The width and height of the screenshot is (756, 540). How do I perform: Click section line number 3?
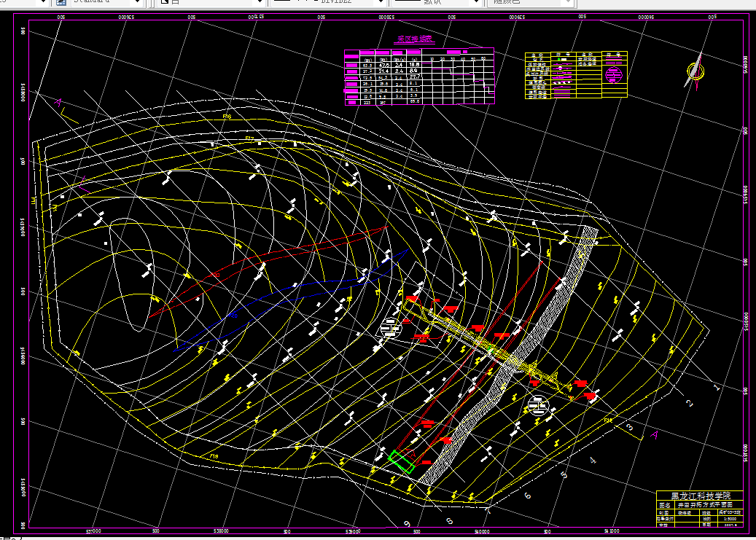pos(630,427)
